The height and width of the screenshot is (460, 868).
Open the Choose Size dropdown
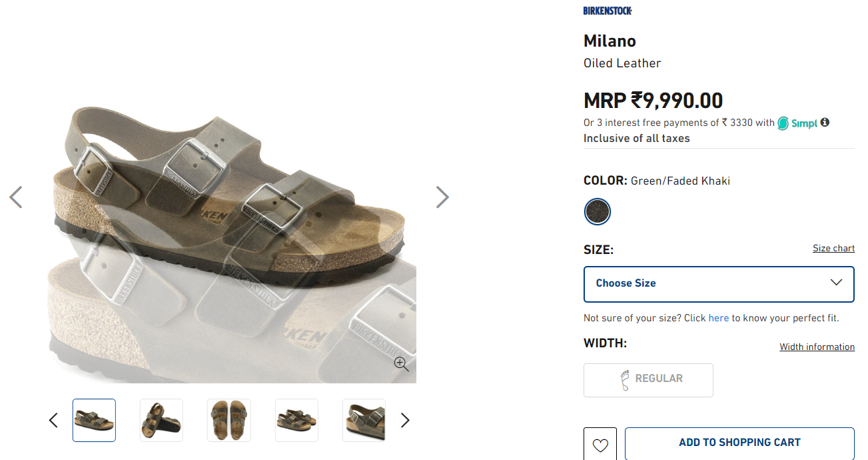click(719, 284)
